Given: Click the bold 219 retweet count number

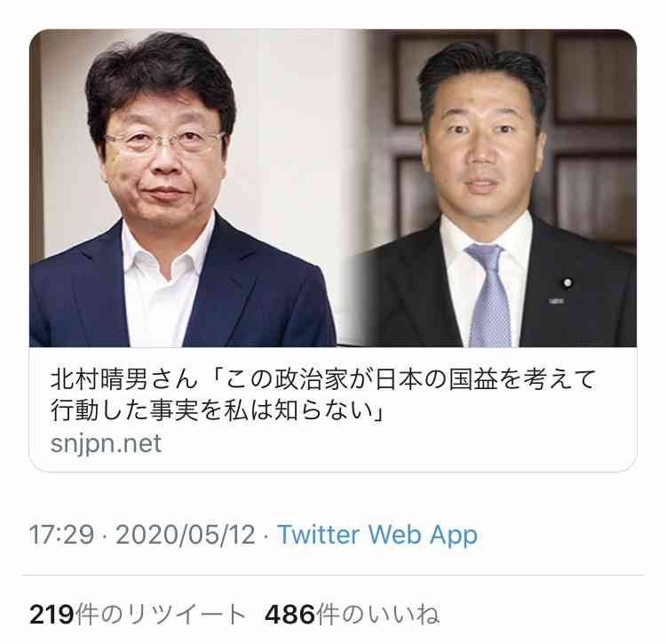Looking at the screenshot, I should point(52,615).
